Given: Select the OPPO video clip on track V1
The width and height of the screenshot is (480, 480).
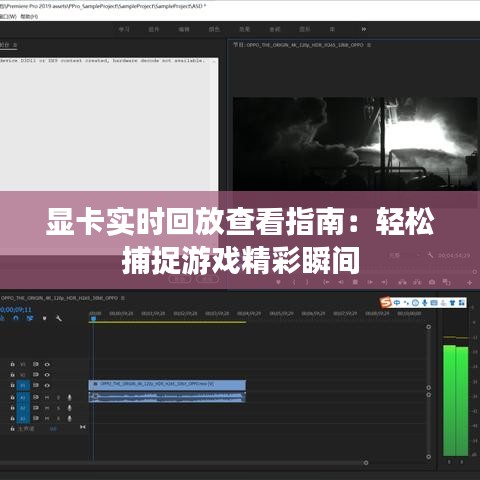Looking at the screenshot, I should point(167,385).
